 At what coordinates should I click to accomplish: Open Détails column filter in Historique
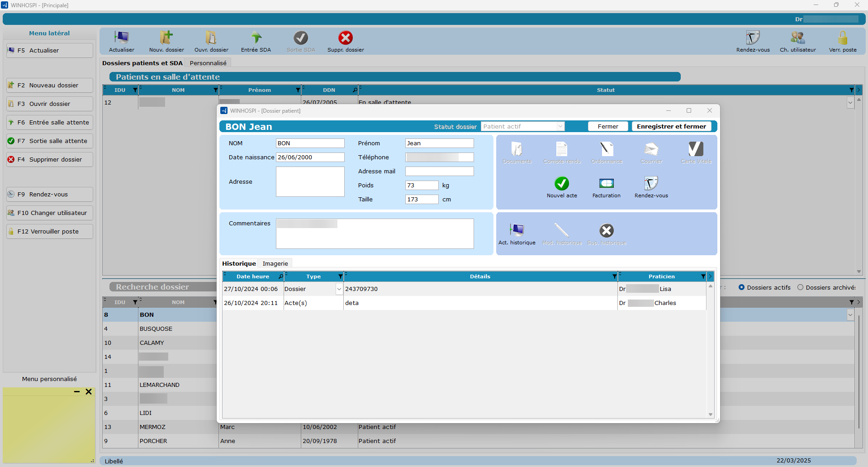tap(614, 276)
